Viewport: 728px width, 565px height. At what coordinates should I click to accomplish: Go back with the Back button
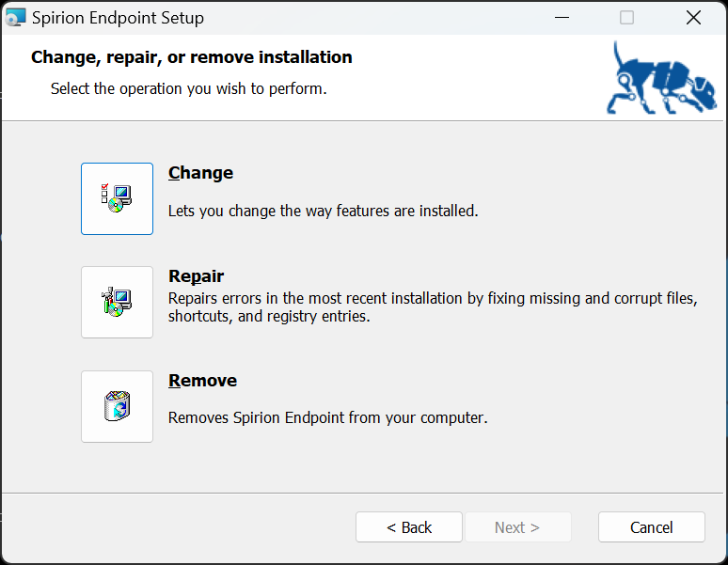tap(409, 527)
